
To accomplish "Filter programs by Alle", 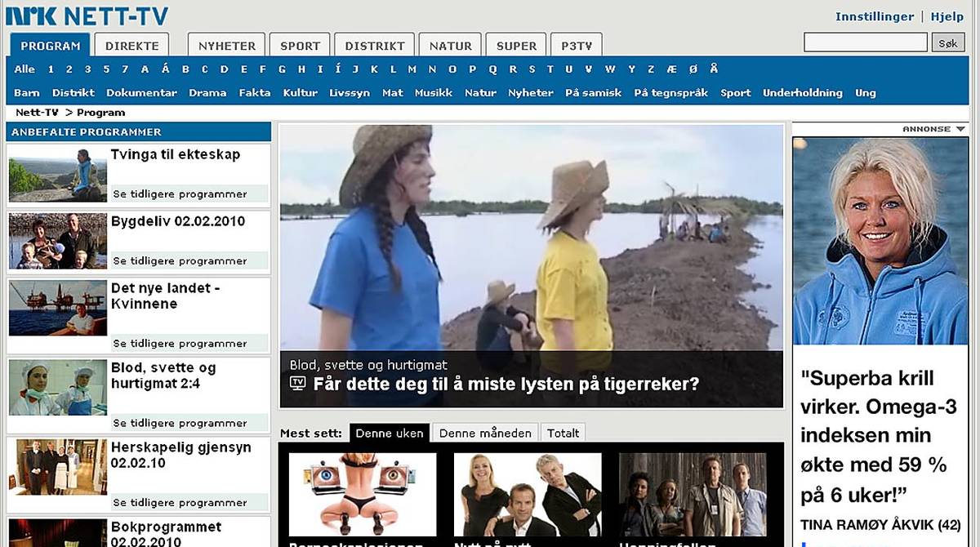I will 24,69.
